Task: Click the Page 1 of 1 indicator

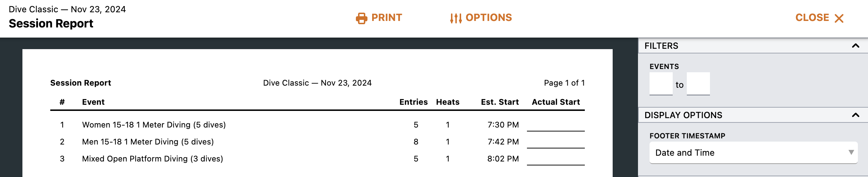Action: click(564, 83)
